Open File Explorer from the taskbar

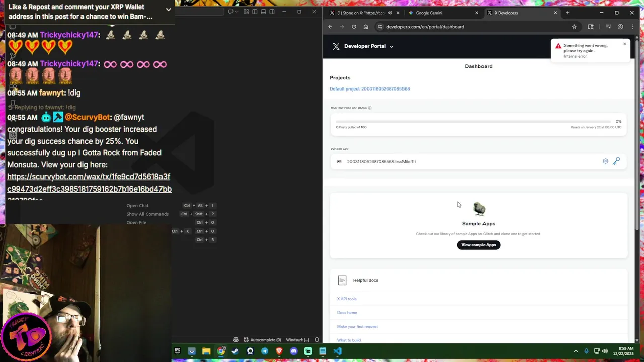point(206,351)
